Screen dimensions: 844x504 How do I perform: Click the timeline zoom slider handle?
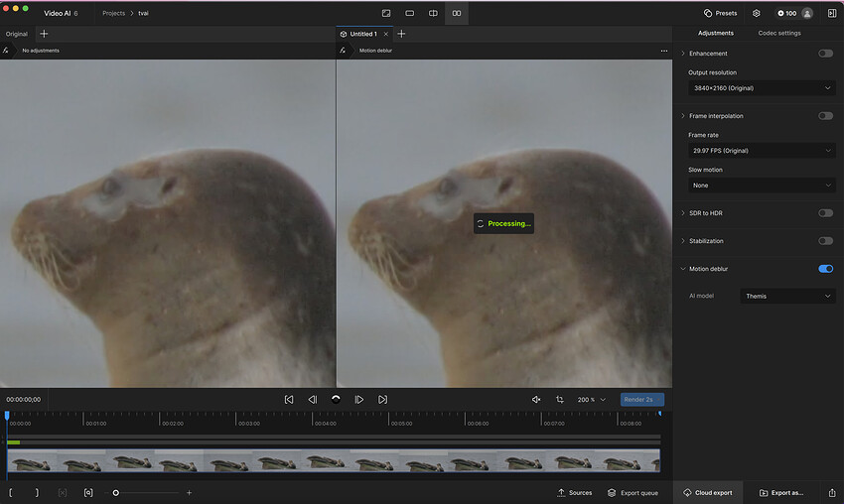click(116, 492)
